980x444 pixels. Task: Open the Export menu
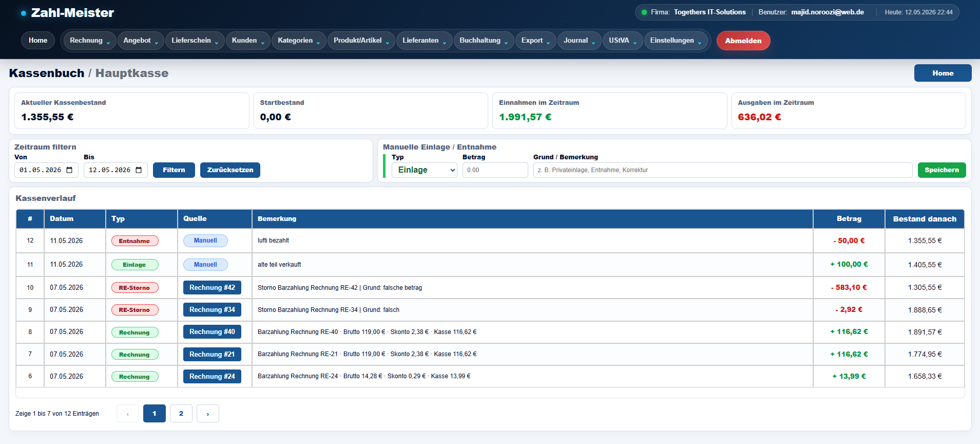535,41
